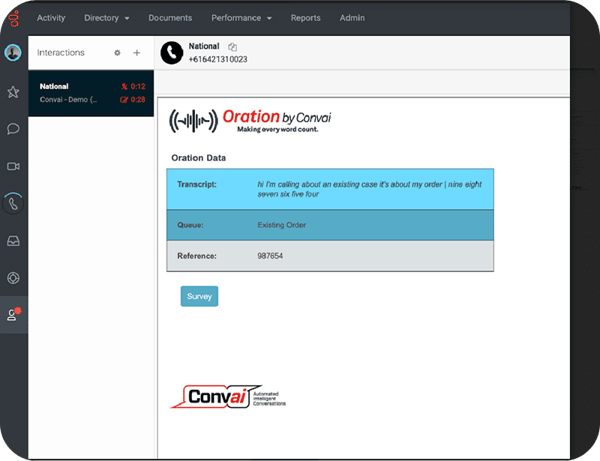Open the agent Interactions sidebar icon
The width and height of the screenshot is (600, 461).
pyautogui.click(x=14, y=315)
